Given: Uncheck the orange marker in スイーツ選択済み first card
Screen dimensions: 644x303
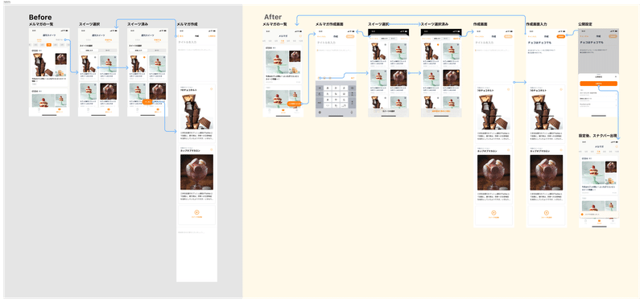Looking at the screenshot, I should click(438, 45).
